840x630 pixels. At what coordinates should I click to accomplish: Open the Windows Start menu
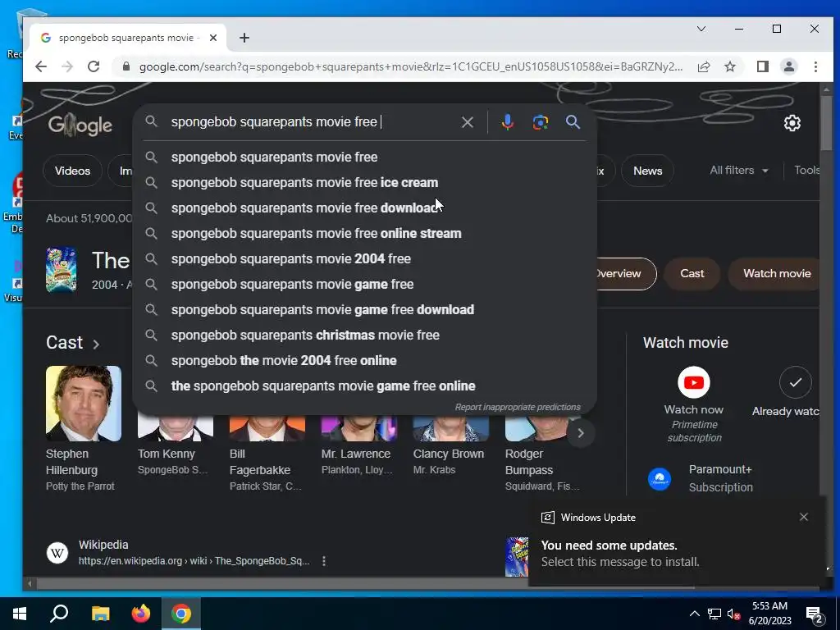point(20,614)
